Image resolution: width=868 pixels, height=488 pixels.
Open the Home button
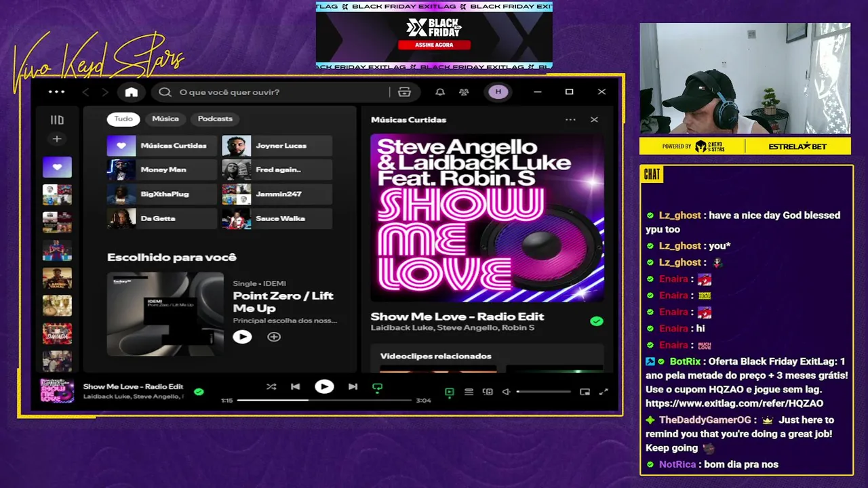pos(132,92)
